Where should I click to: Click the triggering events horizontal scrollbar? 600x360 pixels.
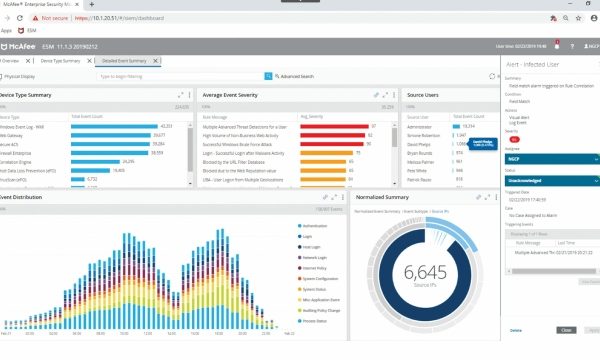click(x=553, y=271)
